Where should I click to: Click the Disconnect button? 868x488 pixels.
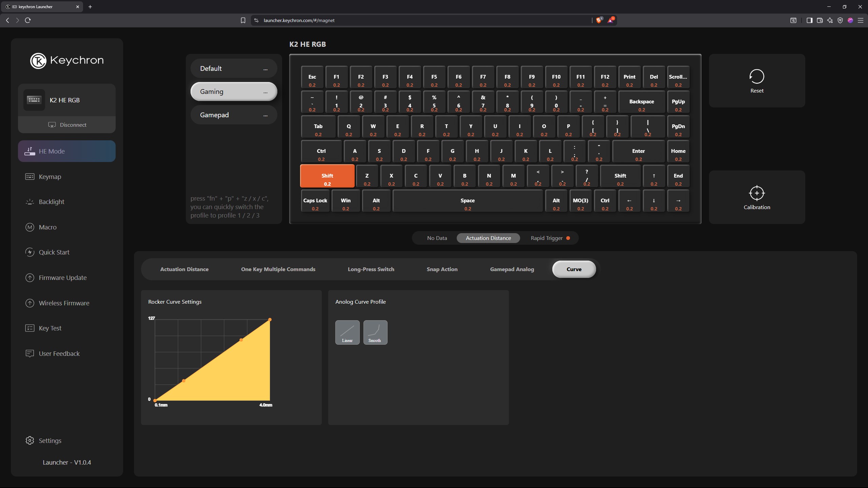[67, 125]
